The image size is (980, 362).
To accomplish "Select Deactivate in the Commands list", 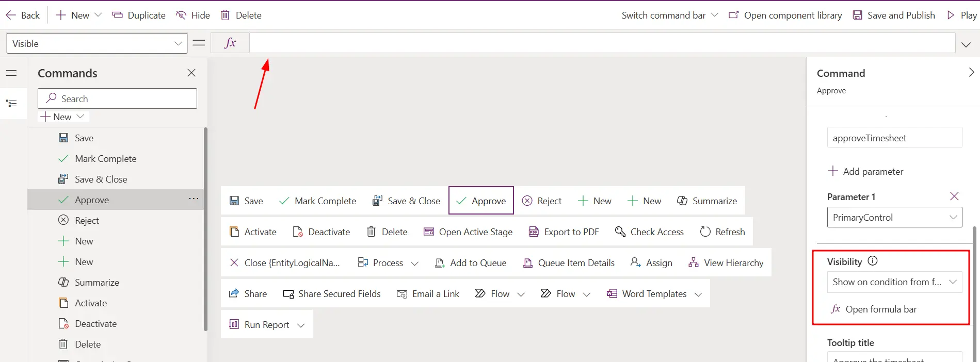I will [117, 323].
